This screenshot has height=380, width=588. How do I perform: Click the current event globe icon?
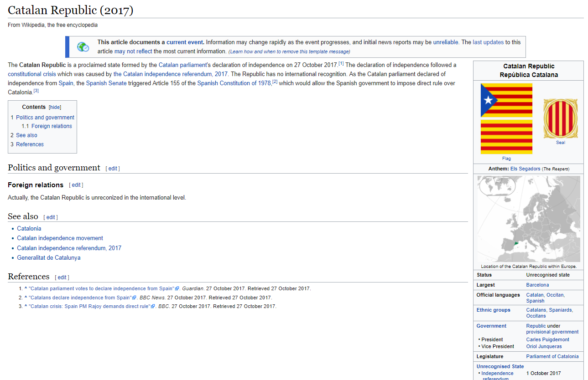pos(83,47)
